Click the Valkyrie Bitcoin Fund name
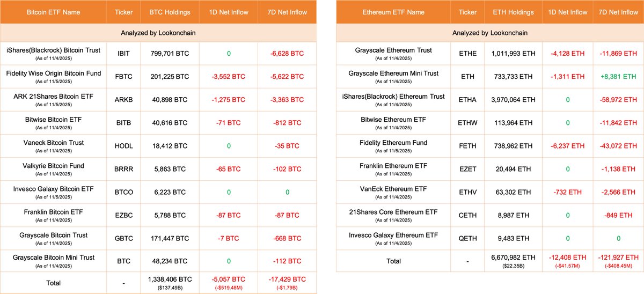Screen dimensions: 644x294 coord(53,166)
